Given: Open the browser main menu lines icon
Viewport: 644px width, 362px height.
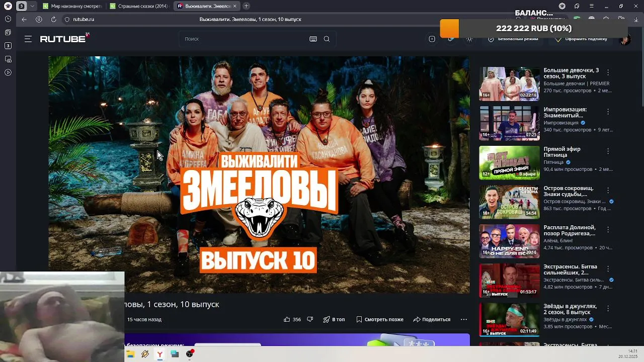Looking at the screenshot, I should coord(591,6).
